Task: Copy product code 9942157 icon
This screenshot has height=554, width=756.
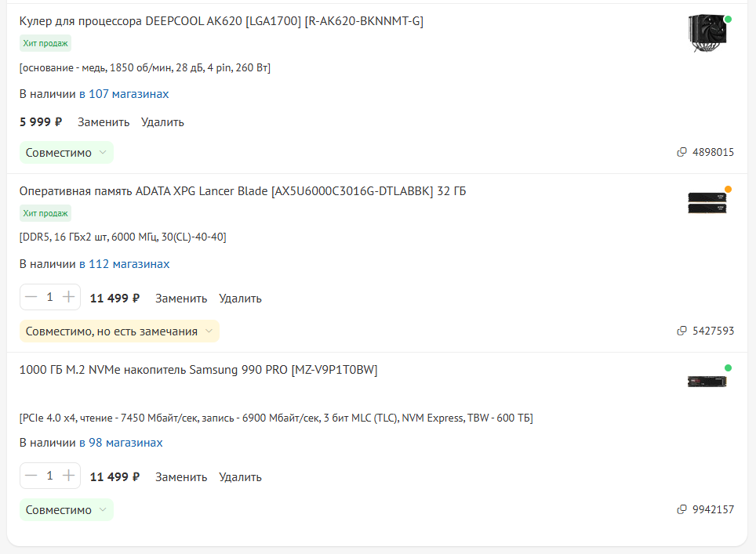Action: (x=681, y=509)
